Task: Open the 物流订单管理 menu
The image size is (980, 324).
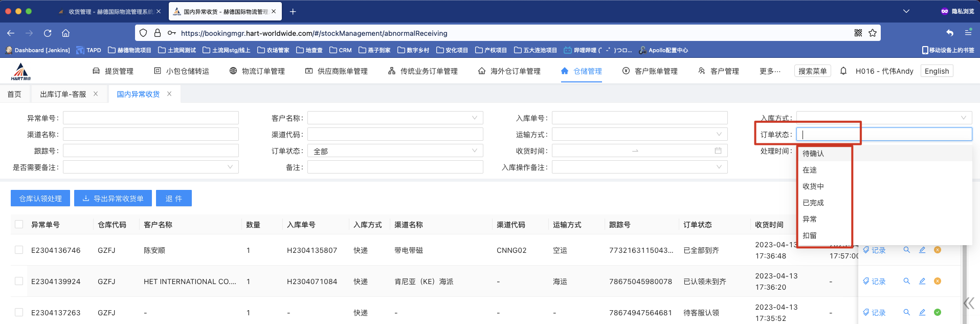Action: click(x=257, y=71)
